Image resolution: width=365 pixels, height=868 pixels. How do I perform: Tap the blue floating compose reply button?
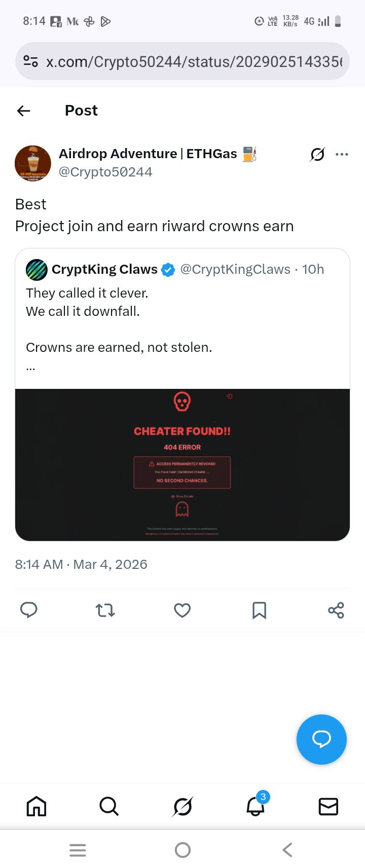[321, 739]
